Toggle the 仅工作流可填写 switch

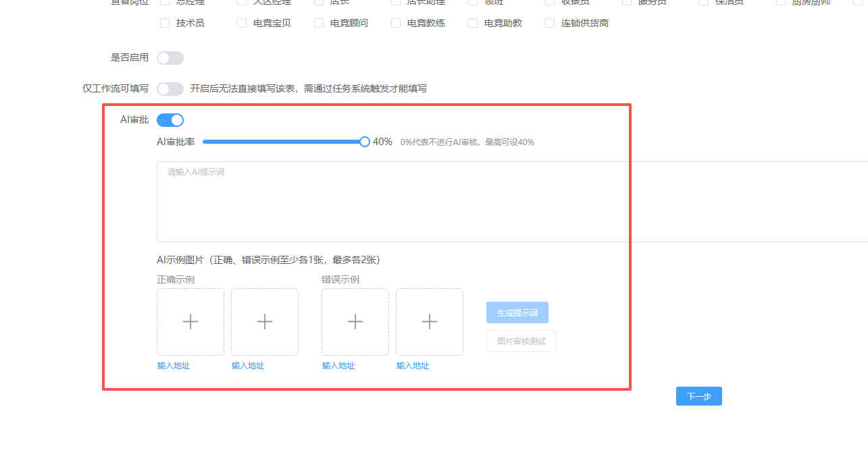click(x=170, y=89)
